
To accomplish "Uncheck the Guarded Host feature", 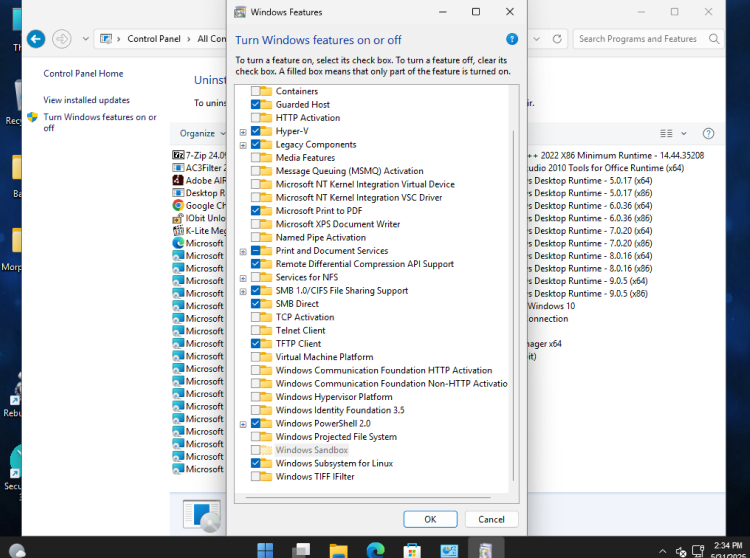I will click(255, 104).
